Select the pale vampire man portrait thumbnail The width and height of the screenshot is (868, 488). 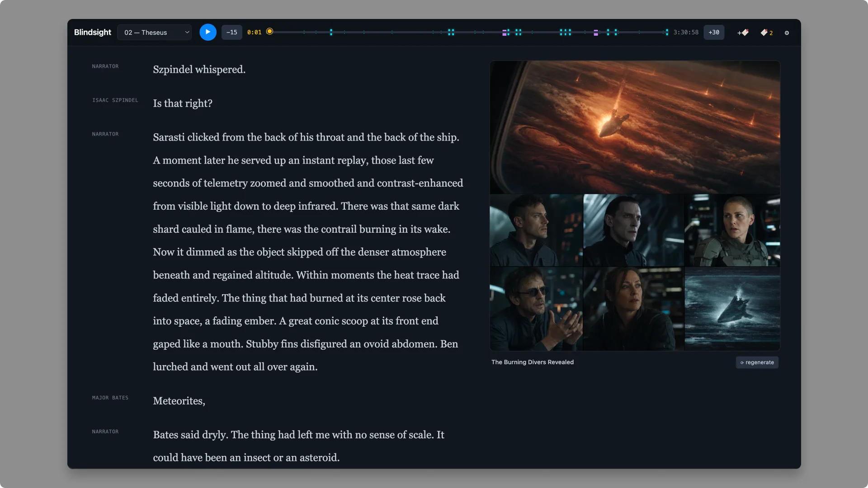pyautogui.click(x=633, y=230)
